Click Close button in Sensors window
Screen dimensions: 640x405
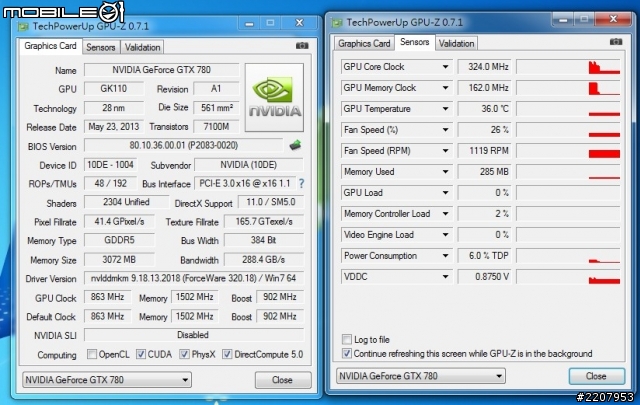coord(596,376)
